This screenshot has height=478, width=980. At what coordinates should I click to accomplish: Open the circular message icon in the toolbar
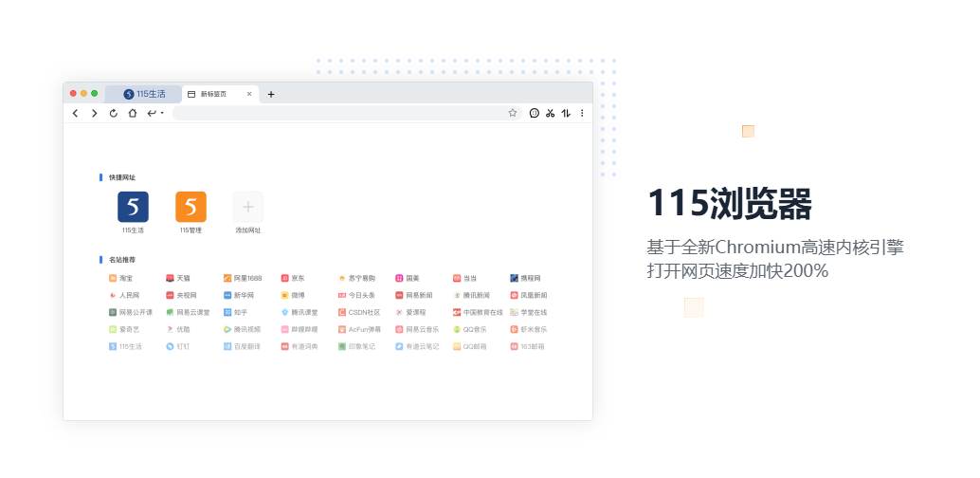point(535,113)
